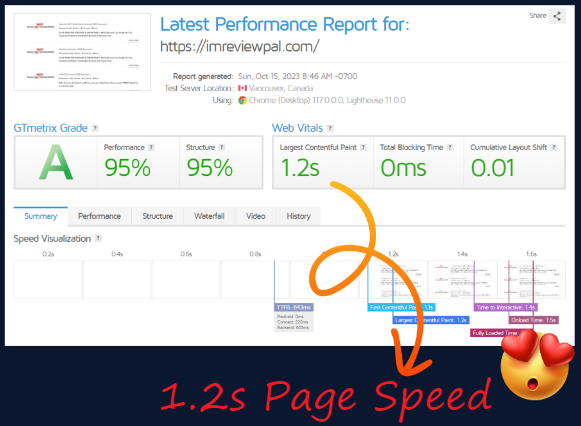Open the History tab

tap(298, 216)
